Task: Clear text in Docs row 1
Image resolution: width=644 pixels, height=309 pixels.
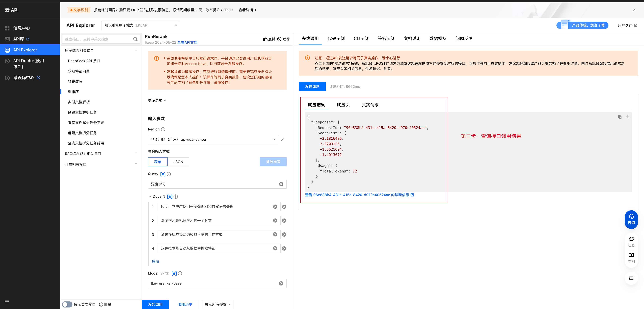Action: [275, 207]
